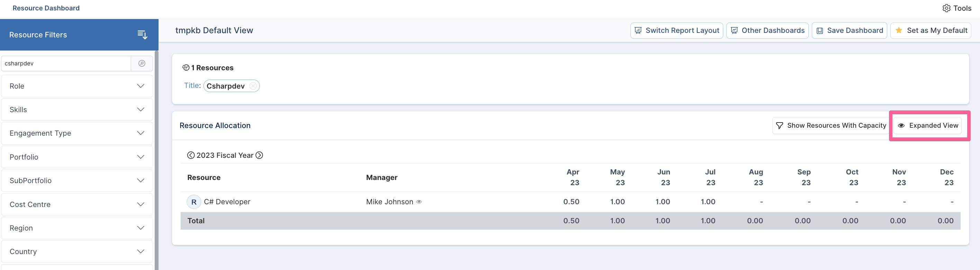The height and width of the screenshot is (270, 980).
Task: Expand the Region filter dropdown
Action: (x=77, y=228)
